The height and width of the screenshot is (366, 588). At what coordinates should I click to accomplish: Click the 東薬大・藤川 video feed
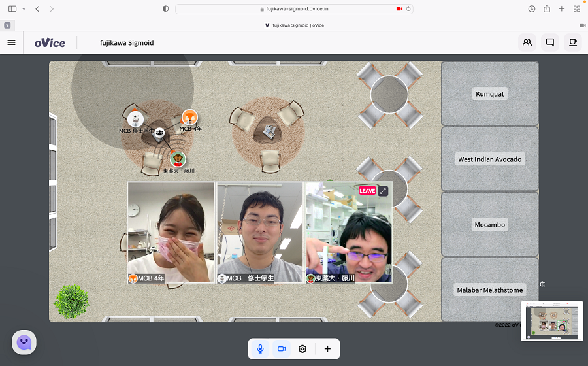pyautogui.click(x=349, y=233)
